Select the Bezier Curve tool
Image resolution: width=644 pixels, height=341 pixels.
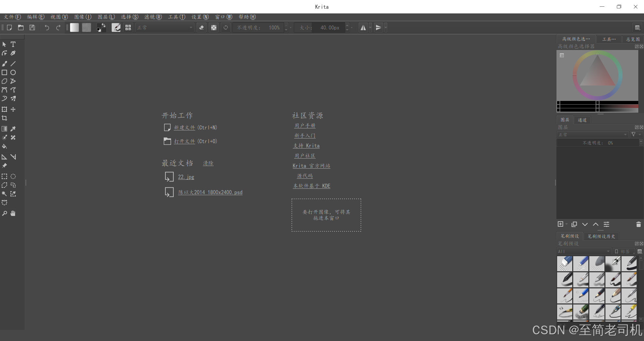(4, 90)
